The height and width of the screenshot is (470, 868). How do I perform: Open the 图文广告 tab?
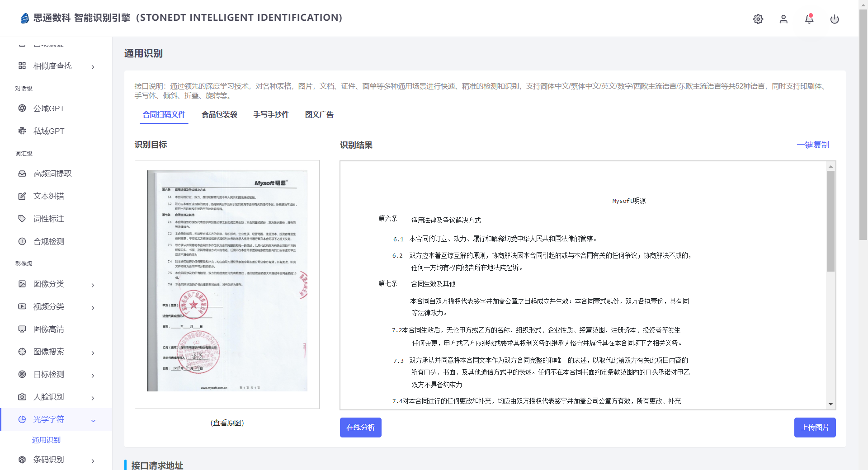[x=320, y=114]
